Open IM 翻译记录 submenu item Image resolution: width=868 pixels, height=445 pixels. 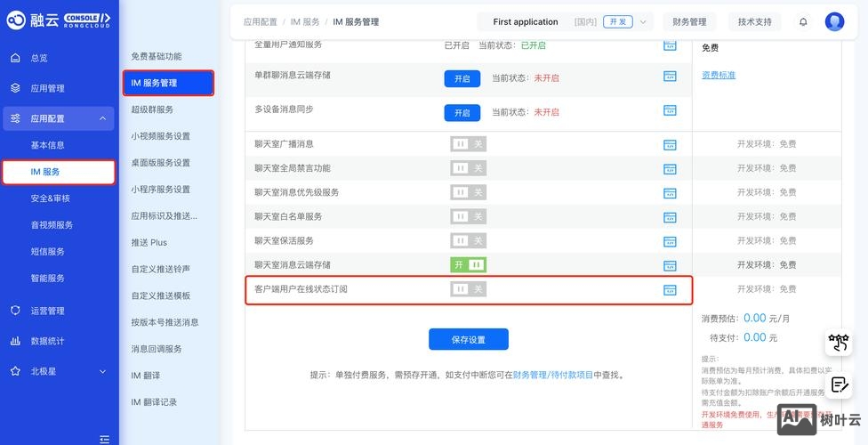pos(154,402)
